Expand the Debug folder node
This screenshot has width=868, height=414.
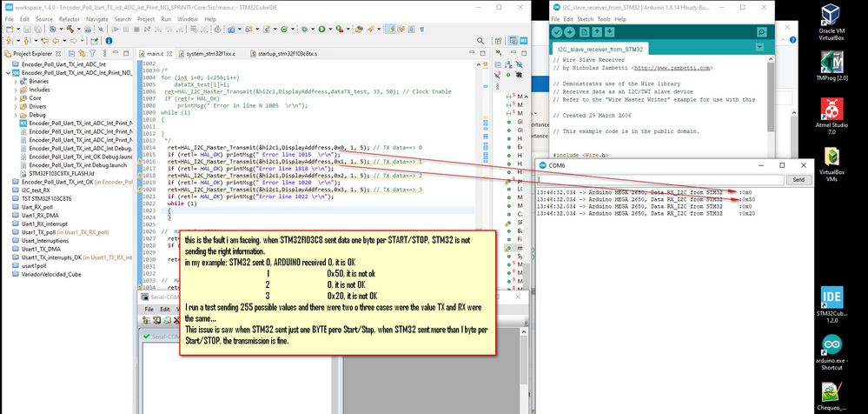pos(15,115)
